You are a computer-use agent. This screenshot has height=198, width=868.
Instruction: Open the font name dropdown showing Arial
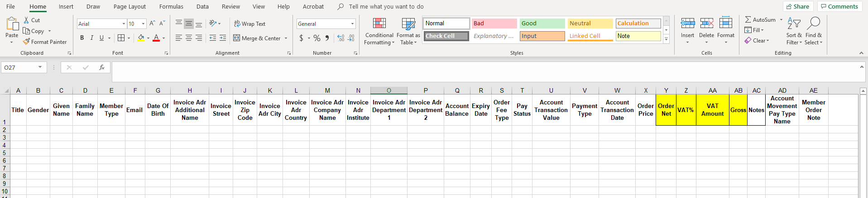[124, 24]
